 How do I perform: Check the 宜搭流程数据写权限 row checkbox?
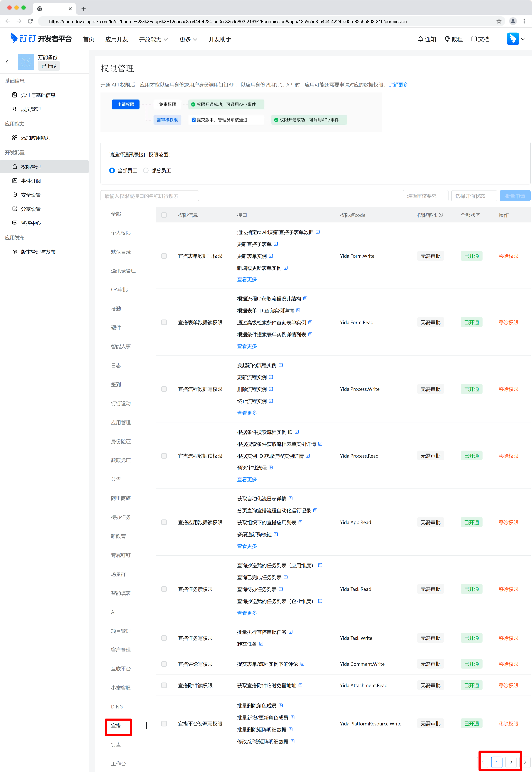tap(164, 389)
